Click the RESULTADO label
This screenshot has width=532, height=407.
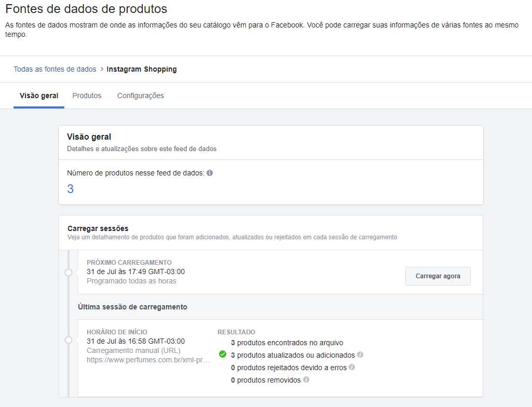(x=236, y=332)
